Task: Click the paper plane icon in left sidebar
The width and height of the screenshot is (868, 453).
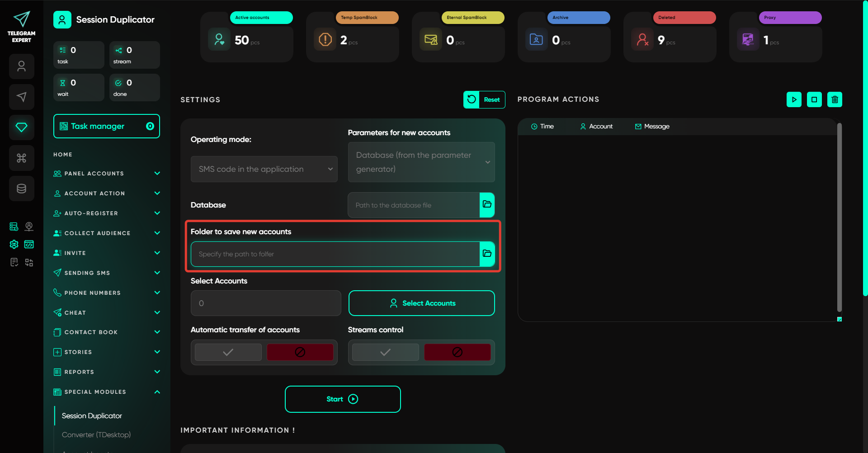Action: 21,97
